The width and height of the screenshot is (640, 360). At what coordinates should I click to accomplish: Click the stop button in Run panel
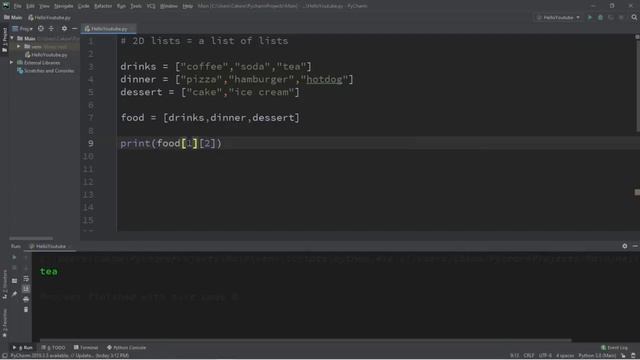point(14,268)
